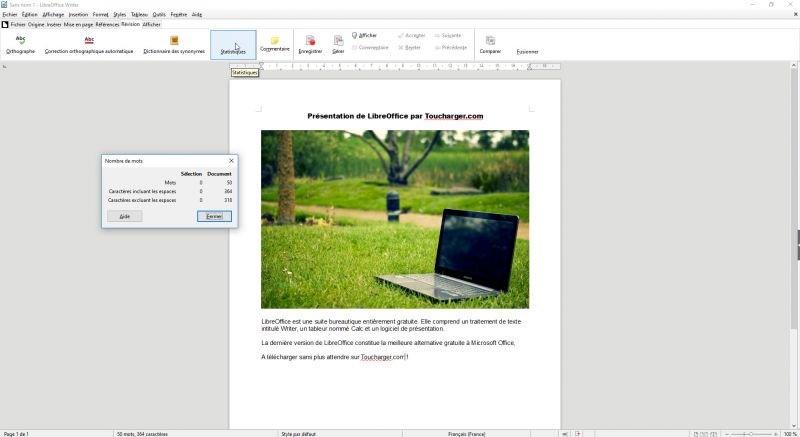Click the greyed Commentaire item under Afficher
Viewport: 800px width, 437px height.
pos(370,47)
